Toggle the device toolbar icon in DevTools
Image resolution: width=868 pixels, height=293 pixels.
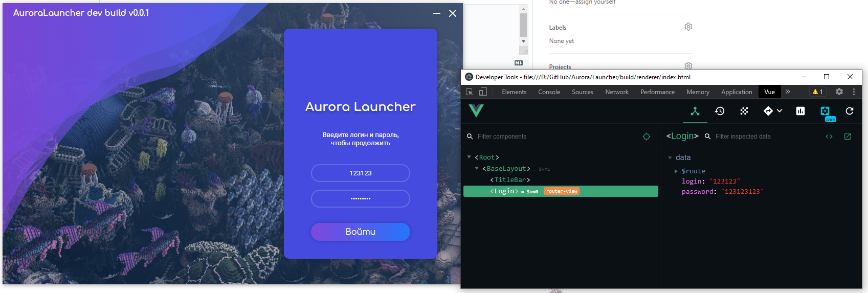483,92
